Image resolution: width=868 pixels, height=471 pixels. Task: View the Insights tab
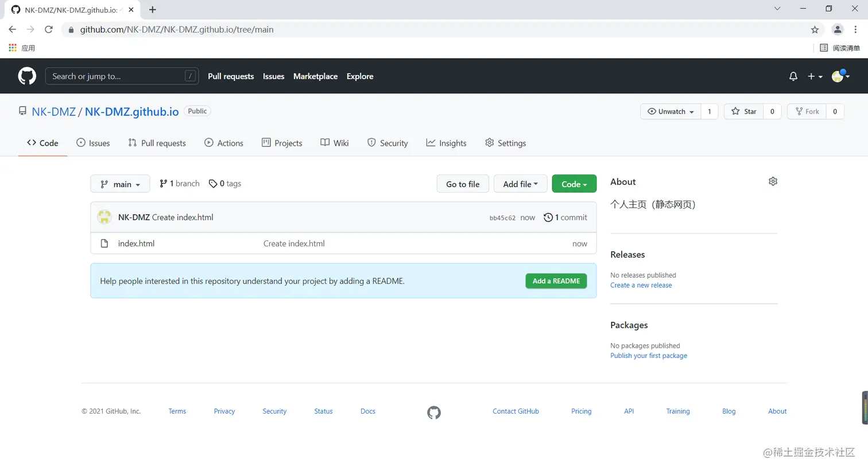pos(446,143)
